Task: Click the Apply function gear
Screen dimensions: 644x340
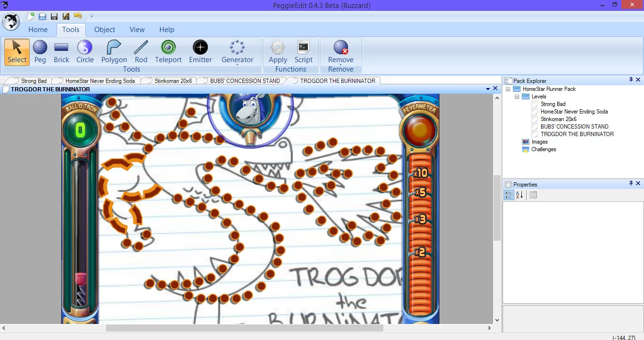Action: click(x=278, y=52)
